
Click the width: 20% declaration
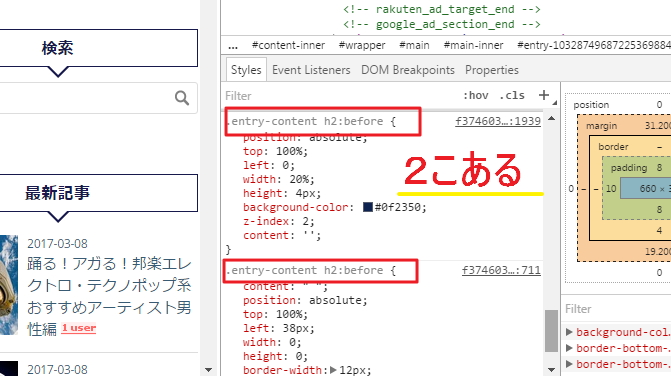pos(279,179)
